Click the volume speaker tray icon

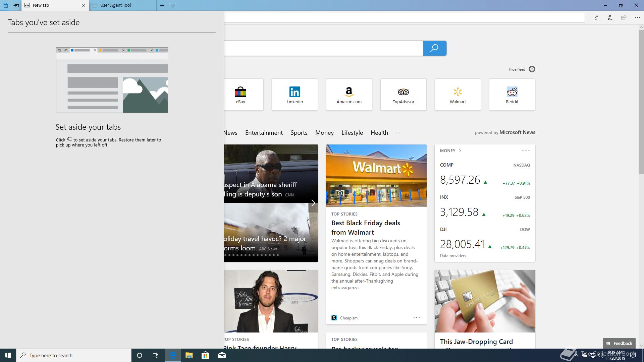(601, 356)
